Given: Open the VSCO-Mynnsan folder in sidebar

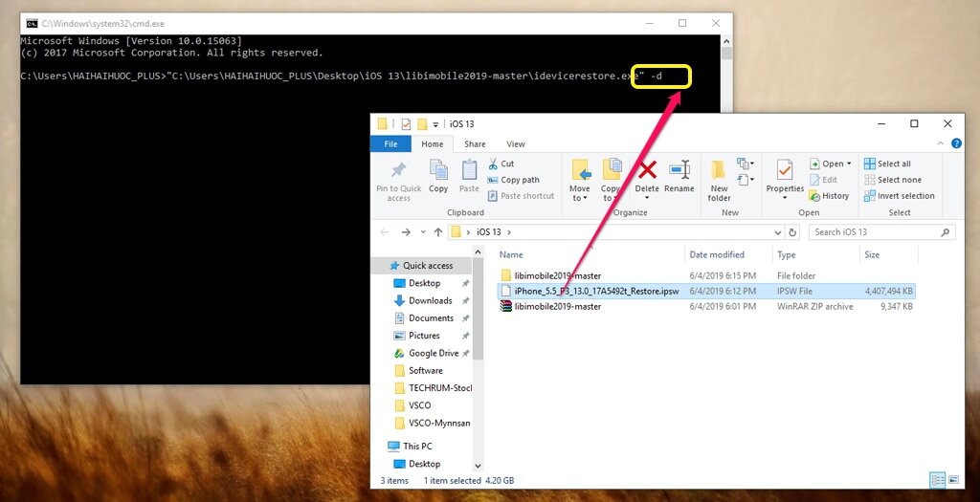Looking at the screenshot, I should pyautogui.click(x=438, y=423).
